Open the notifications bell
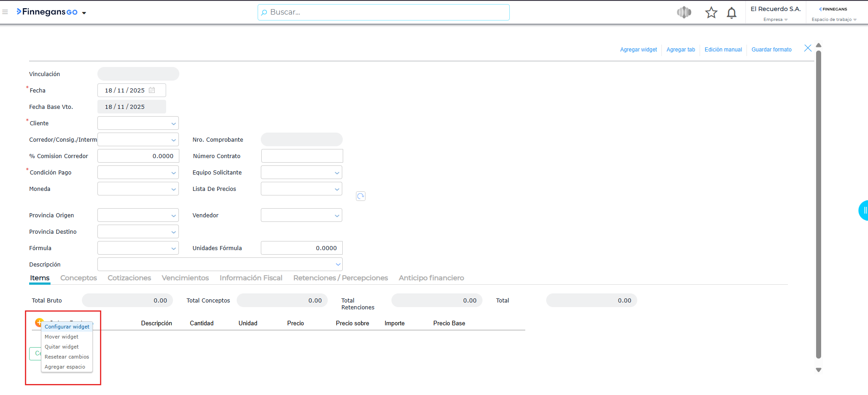 coord(731,13)
